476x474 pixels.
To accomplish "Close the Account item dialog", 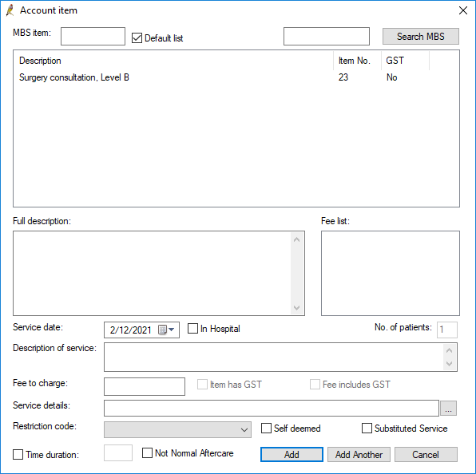I will [463, 10].
